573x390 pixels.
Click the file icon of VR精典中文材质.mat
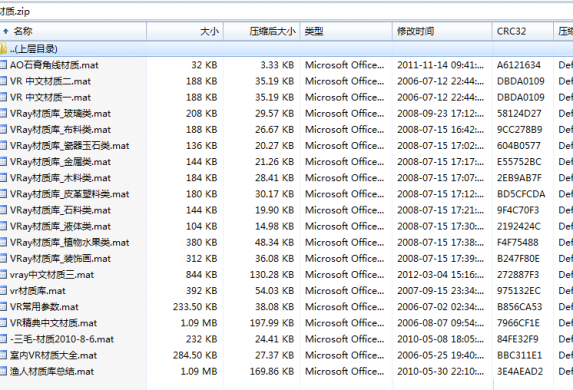point(3,323)
